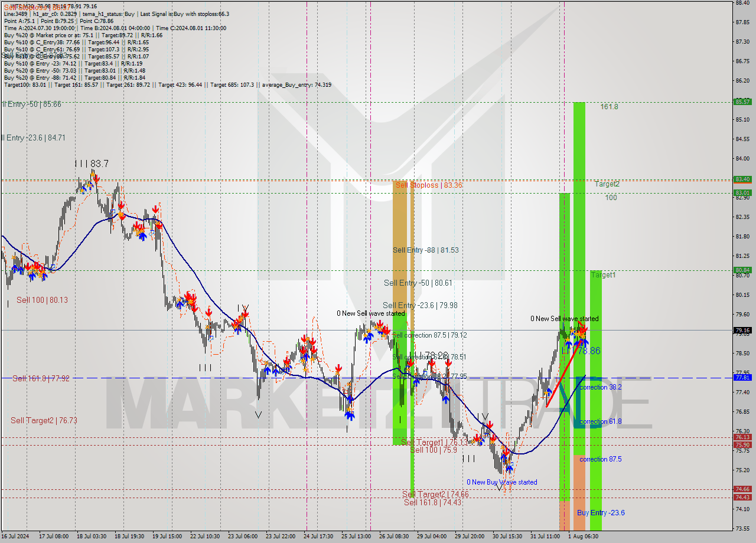Select the current price 79.16 axis tag
The image size is (756, 543).
(x=742, y=331)
